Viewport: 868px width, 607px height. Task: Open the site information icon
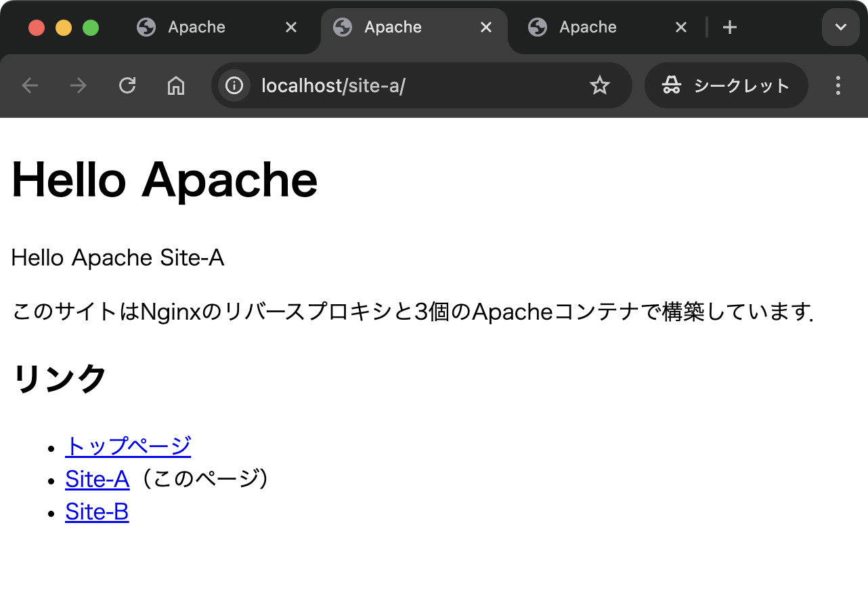[234, 85]
